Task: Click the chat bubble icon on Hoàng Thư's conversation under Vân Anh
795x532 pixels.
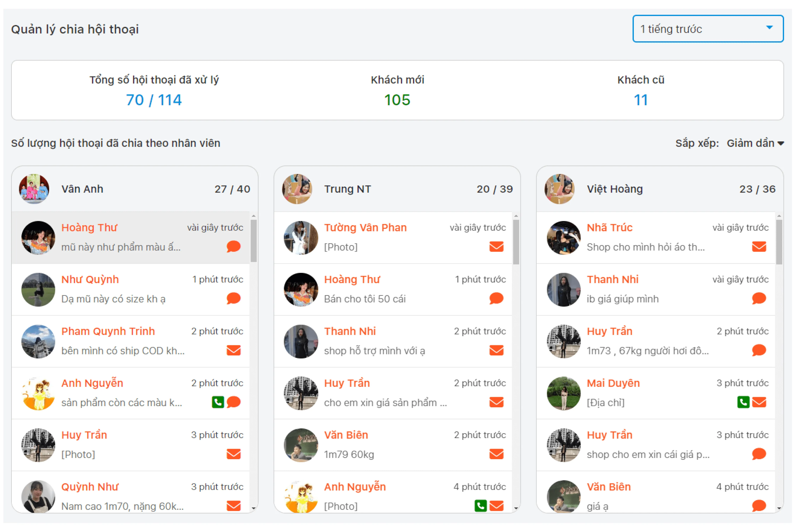Action: point(234,247)
